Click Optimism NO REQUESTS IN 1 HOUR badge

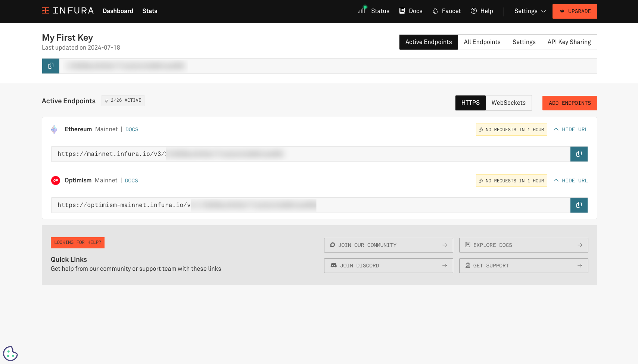[511, 181]
